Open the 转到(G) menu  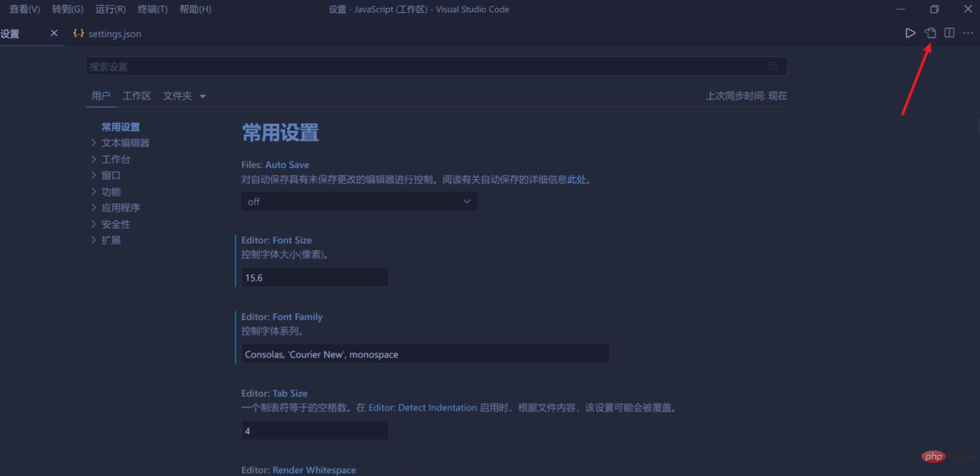click(x=68, y=9)
